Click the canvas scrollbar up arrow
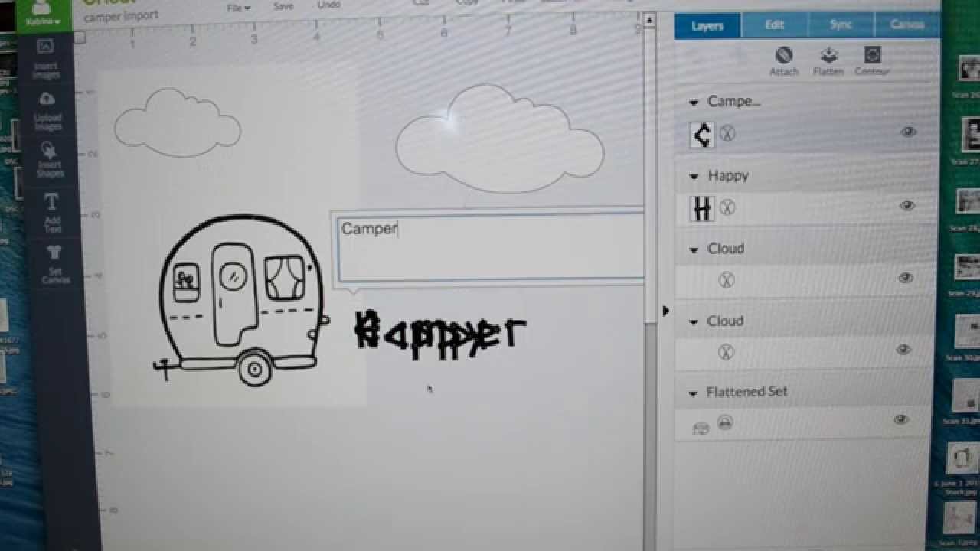Viewport: 980px width, 551px height. 649,19
